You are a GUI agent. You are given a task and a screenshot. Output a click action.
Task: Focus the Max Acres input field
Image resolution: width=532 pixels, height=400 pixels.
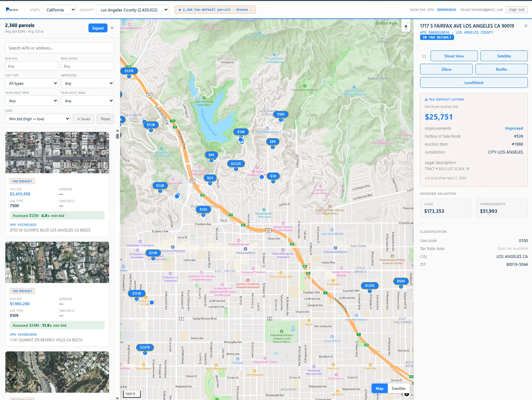(x=87, y=66)
